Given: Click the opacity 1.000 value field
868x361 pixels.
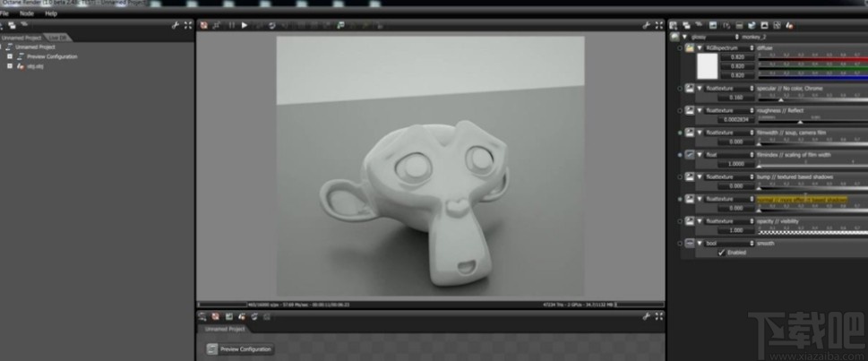Looking at the screenshot, I should 737,230.
